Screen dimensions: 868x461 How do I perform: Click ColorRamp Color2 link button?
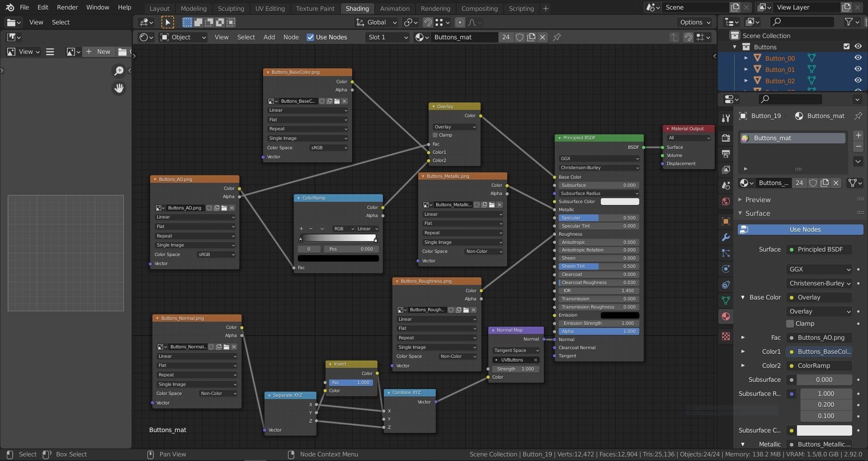tap(819, 366)
